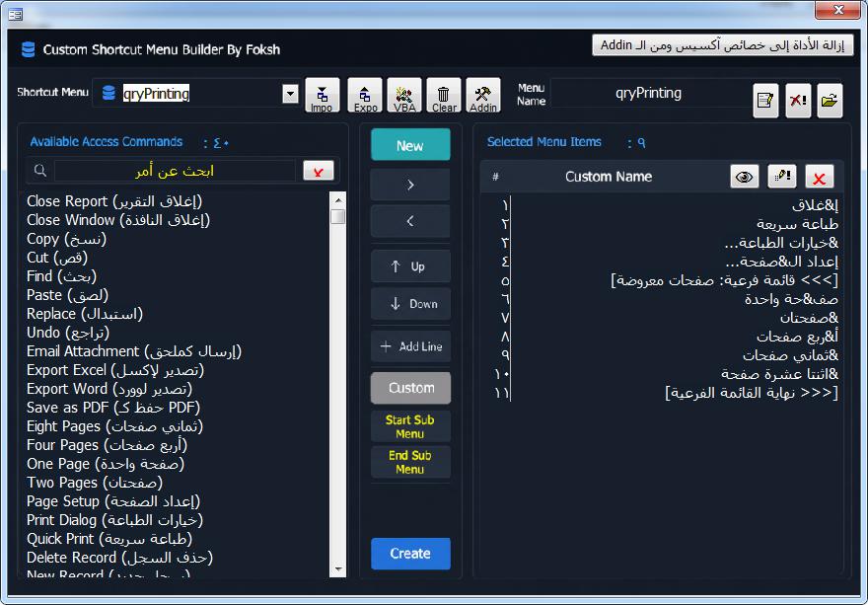Image resolution: width=868 pixels, height=605 pixels.
Task: Click the Add Line button
Action: [410, 346]
